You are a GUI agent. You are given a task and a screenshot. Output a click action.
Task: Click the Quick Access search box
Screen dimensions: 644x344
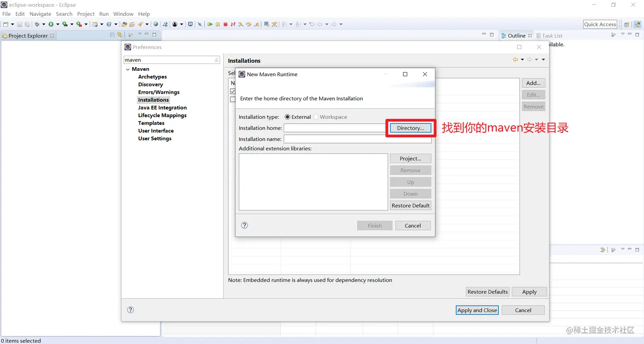click(600, 24)
